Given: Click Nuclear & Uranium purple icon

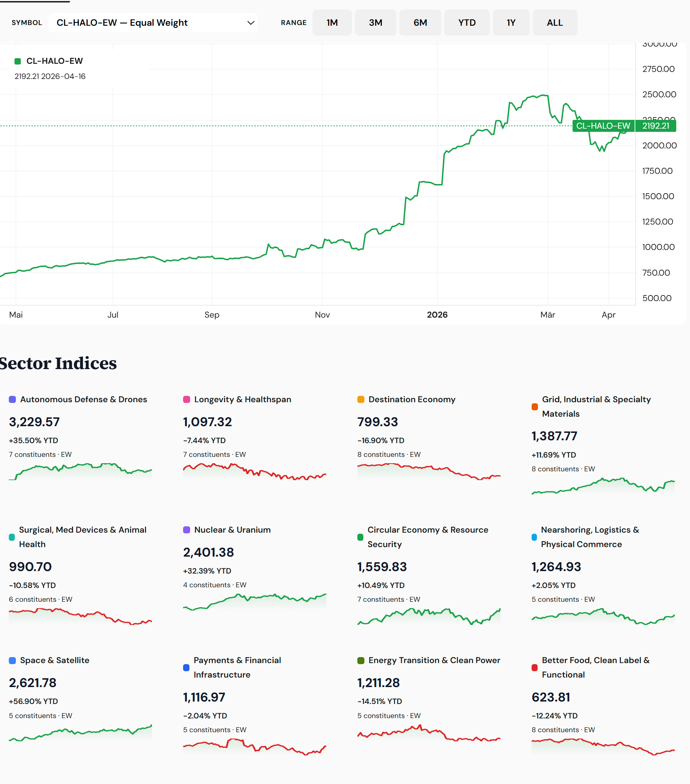Looking at the screenshot, I should tap(187, 530).
